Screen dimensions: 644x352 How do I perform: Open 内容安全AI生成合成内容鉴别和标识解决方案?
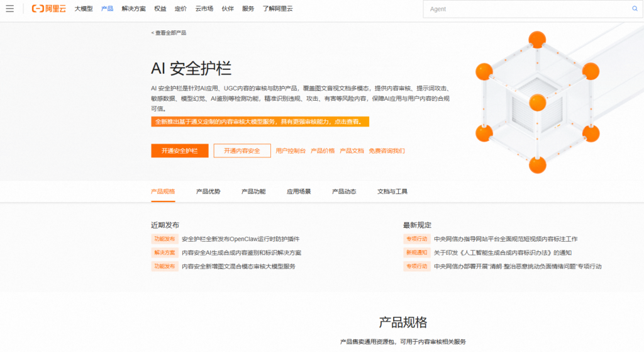coord(241,253)
